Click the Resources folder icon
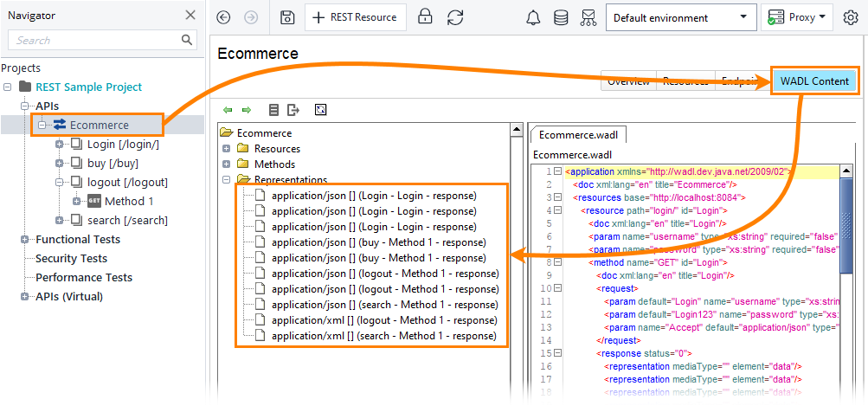 [x=242, y=148]
